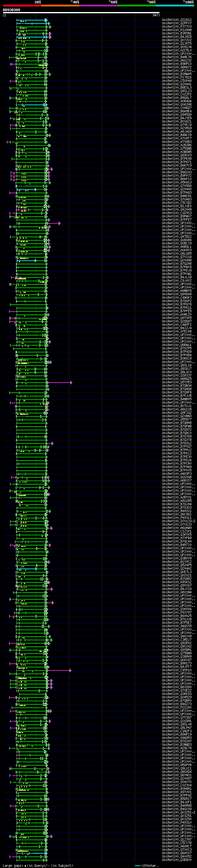This screenshot has height=868, width=197.
Task: Click the purple ~60% identity color bar
Action: [98, 6]
